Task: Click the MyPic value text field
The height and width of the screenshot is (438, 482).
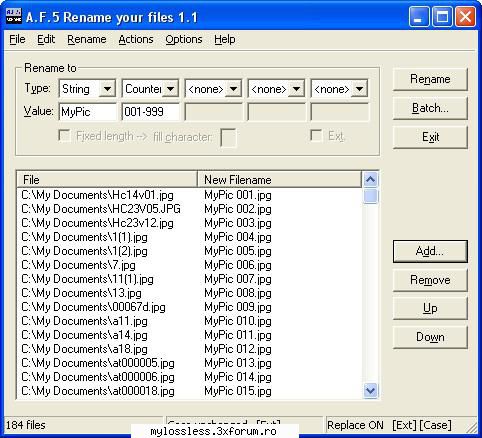Action: [x=88, y=112]
